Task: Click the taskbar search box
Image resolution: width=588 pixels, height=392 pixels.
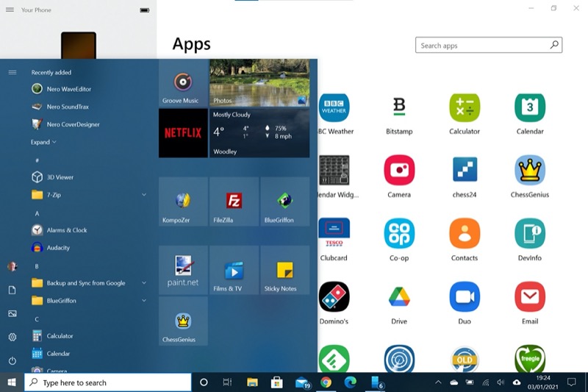Action: click(x=108, y=382)
